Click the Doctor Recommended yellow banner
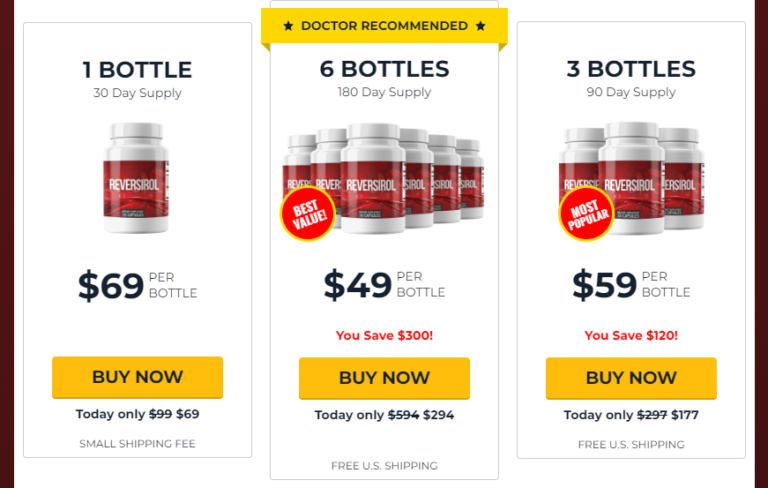The image size is (768, 488). [x=384, y=26]
